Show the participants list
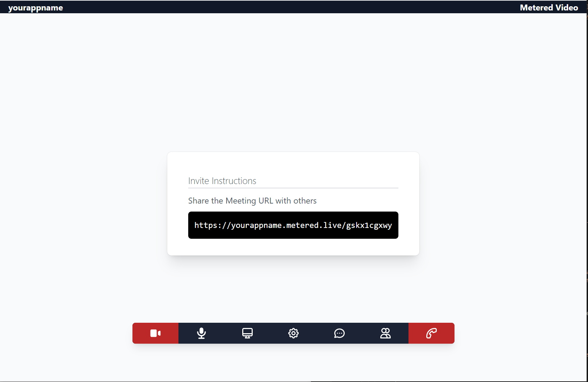 click(385, 333)
